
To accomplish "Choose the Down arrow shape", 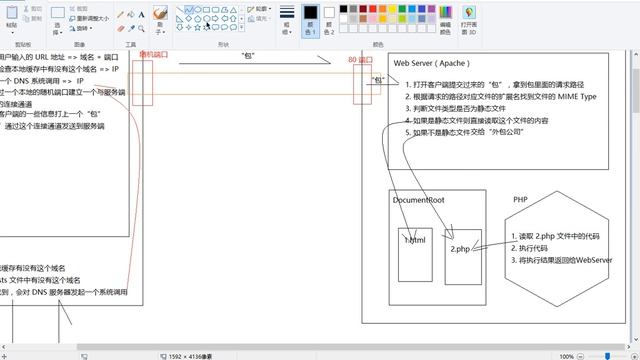I will click(x=180, y=28).
